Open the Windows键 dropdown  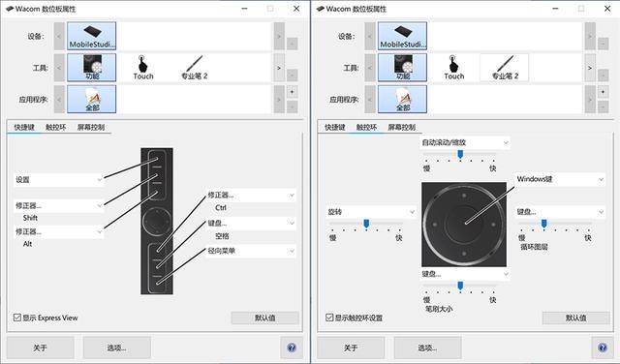pos(560,179)
